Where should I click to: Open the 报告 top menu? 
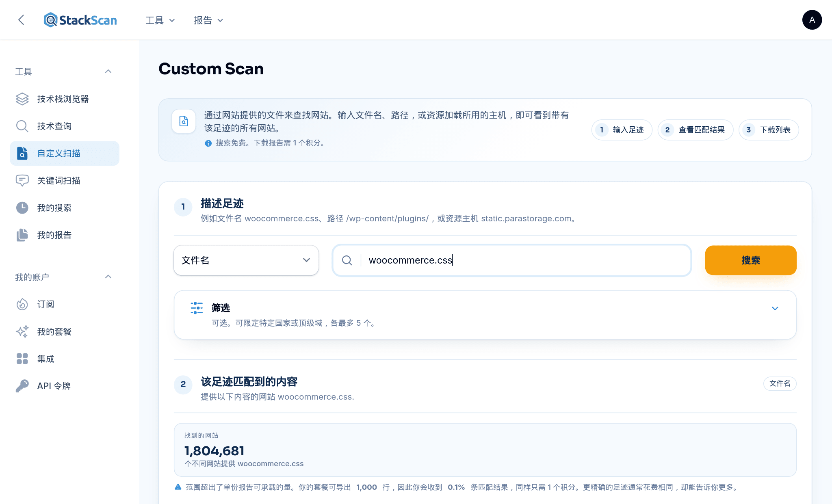click(208, 20)
